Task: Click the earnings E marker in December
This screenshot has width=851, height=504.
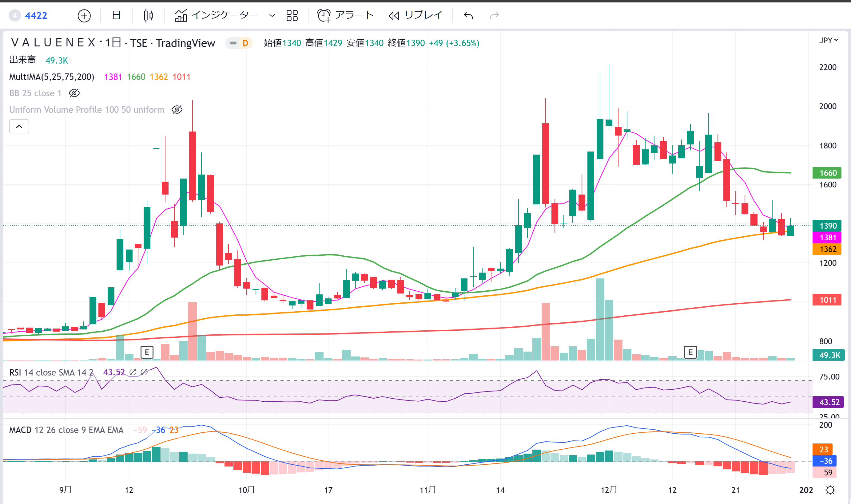Action: click(x=690, y=352)
